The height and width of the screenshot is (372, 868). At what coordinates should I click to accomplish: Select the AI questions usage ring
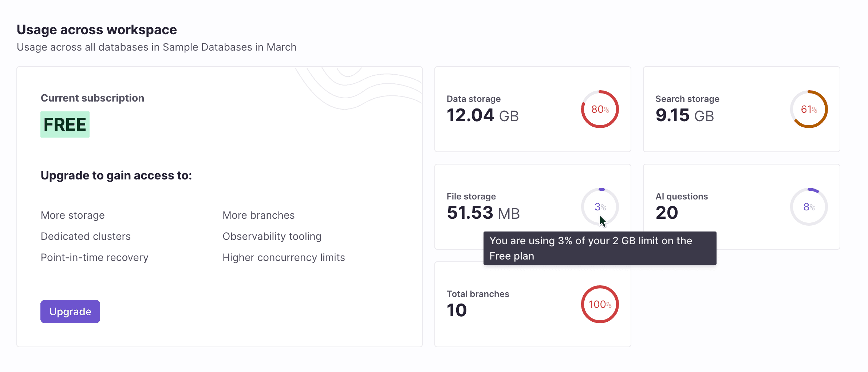(809, 206)
